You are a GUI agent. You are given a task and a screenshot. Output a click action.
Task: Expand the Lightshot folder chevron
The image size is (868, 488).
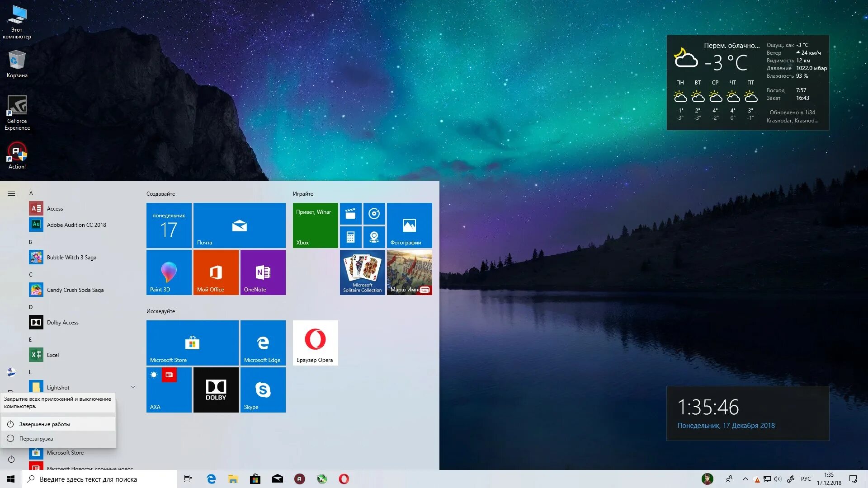pyautogui.click(x=133, y=387)
